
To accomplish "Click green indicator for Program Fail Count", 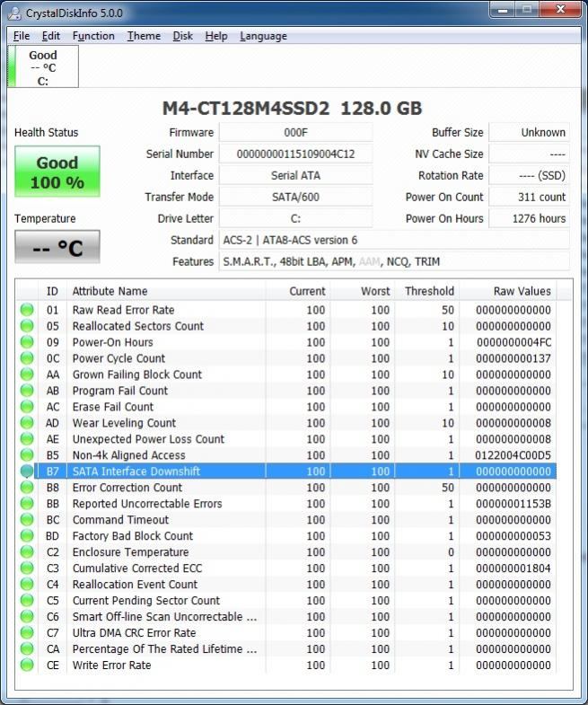I will [x=27, y=391].
